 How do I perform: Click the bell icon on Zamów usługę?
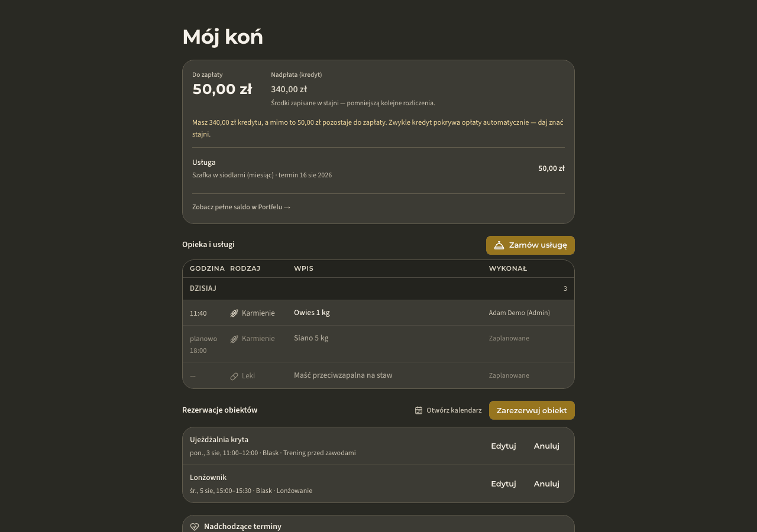pyautogui.click(x=499, y=245)
